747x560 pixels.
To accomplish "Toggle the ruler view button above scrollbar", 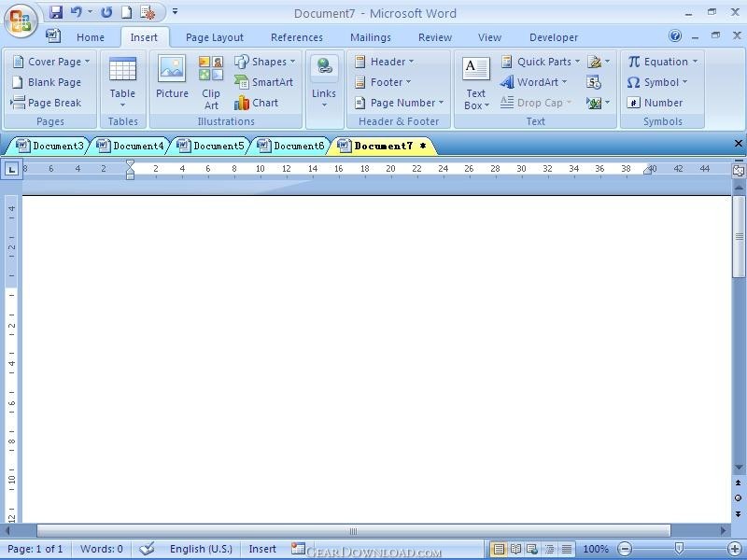I will [738, 171].
